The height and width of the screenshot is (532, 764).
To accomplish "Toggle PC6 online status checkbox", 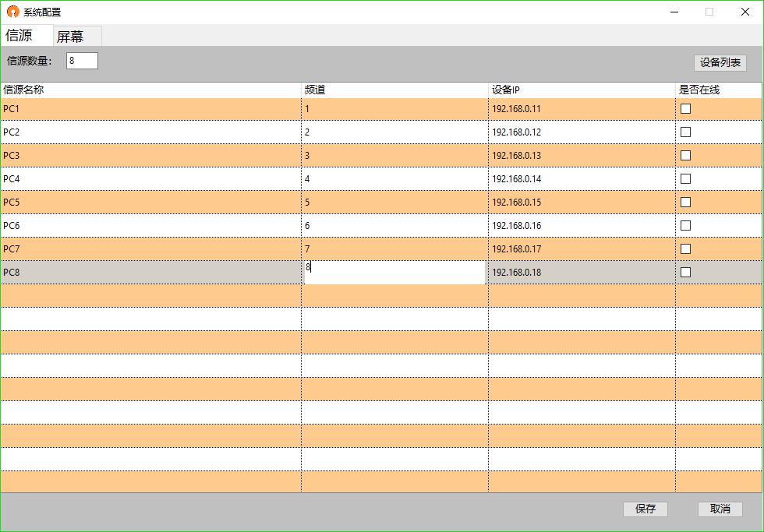I will (686, 226).
